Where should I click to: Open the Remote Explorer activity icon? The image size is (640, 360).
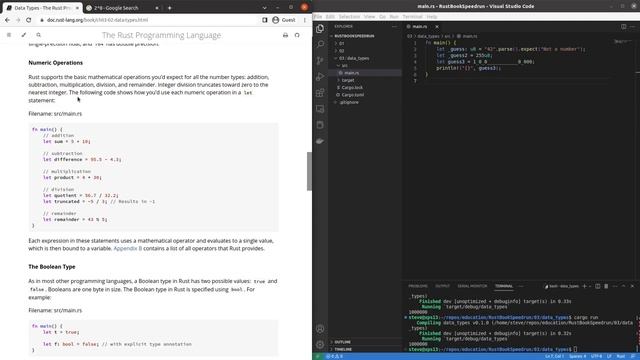click(320, 109)
